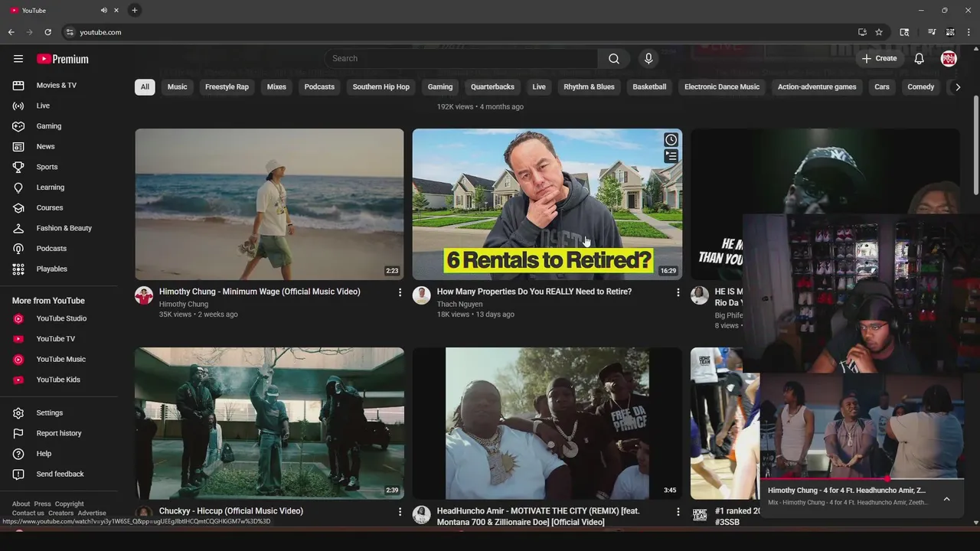Mute the YouTube tab audio icon
980x551 pixels.
(103, 10)
